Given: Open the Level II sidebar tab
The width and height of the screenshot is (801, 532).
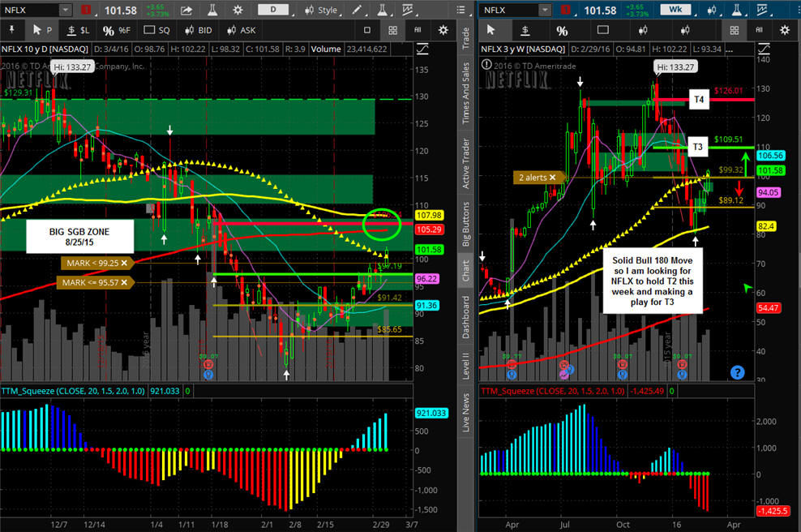Looking at the screenshot, I should click(x=465, y=366).
